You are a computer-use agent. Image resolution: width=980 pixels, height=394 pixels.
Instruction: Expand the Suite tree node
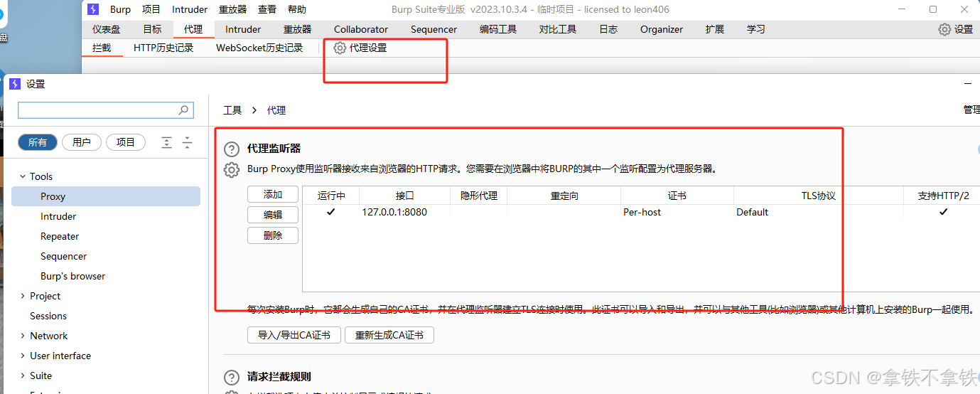(x=23, y=376)
